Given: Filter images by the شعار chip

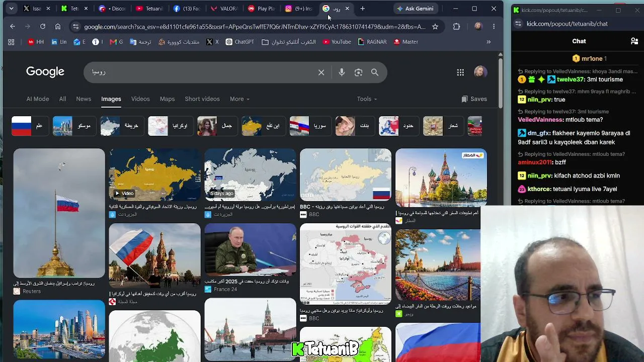Looking at the screenshot, I should 443,126.
